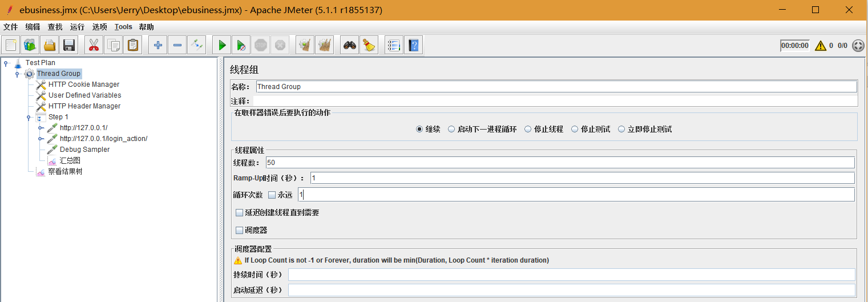This screenshot has width=868, height=302.
Task: Tick the 延迟创建线程直到需要 checkbox
Action: [240, 213]
